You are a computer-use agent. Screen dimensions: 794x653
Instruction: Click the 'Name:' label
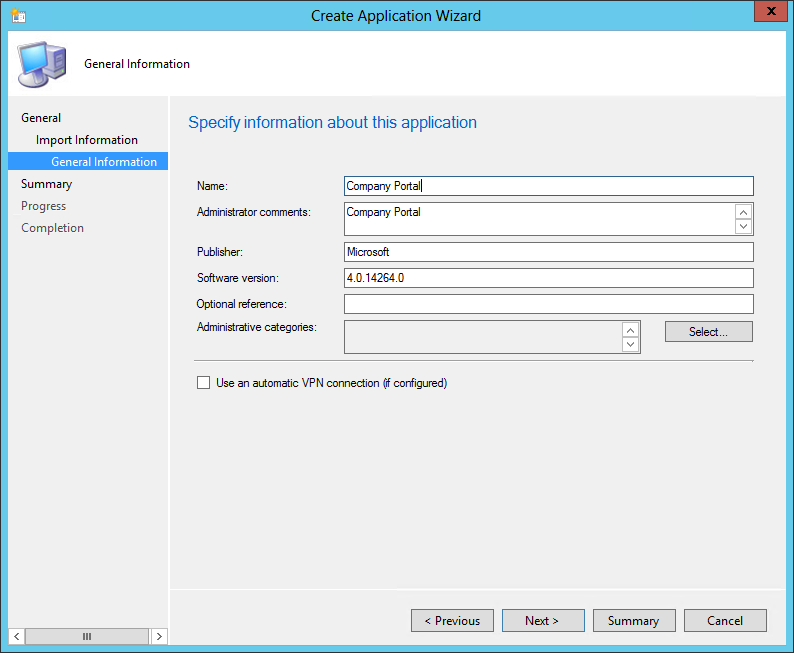(212, 186)
